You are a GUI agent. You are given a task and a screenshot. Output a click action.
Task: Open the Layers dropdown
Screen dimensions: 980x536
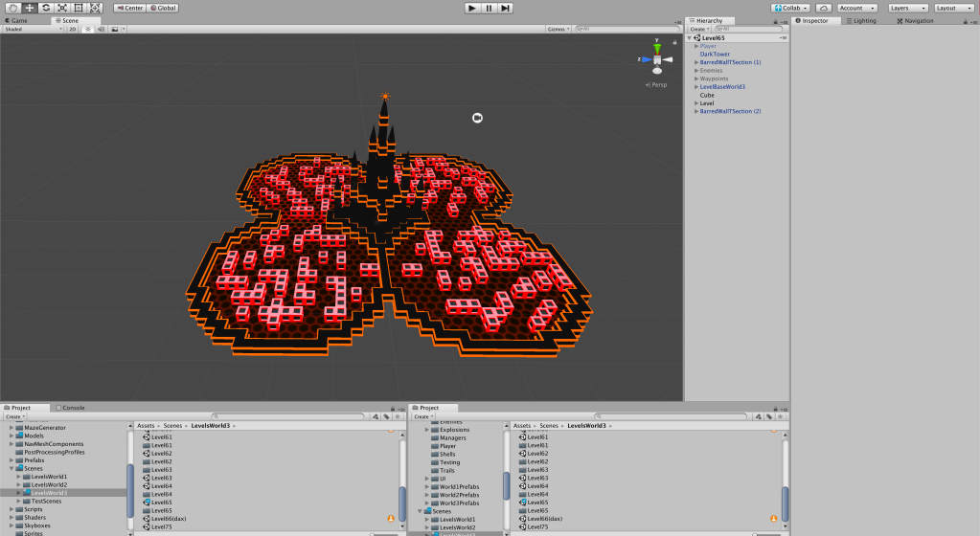(x=907, y=8)
